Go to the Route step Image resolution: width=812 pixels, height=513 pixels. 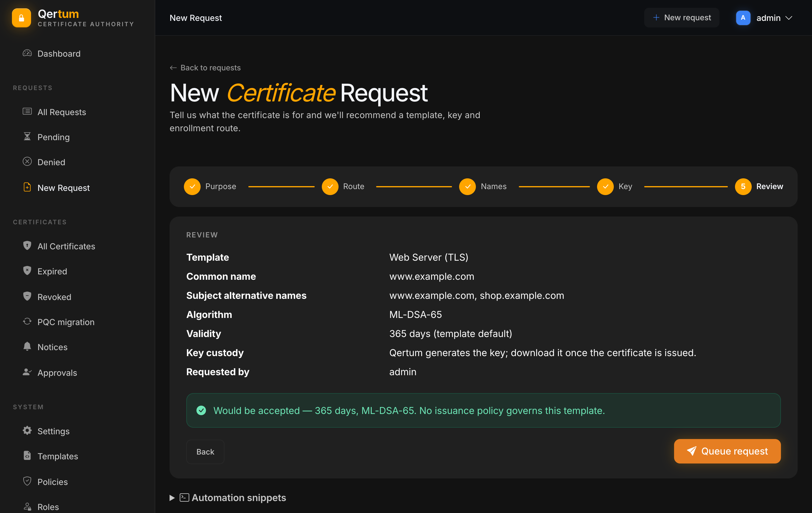343,186
